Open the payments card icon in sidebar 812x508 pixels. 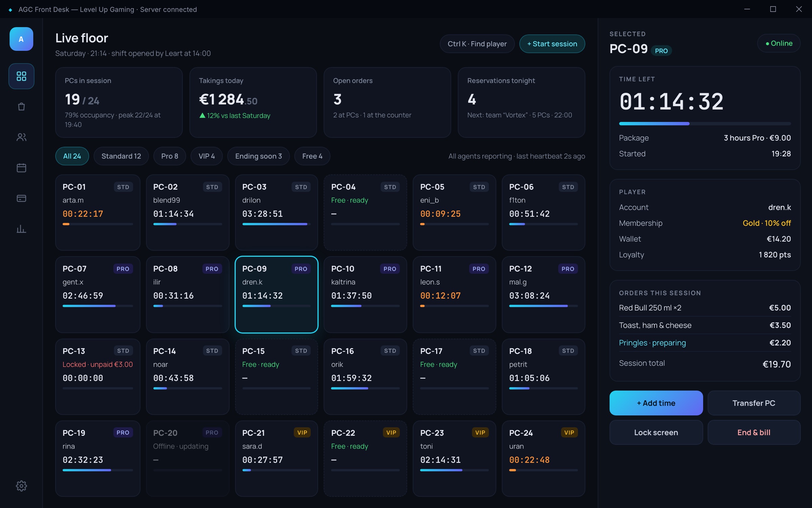pos(21,198)
